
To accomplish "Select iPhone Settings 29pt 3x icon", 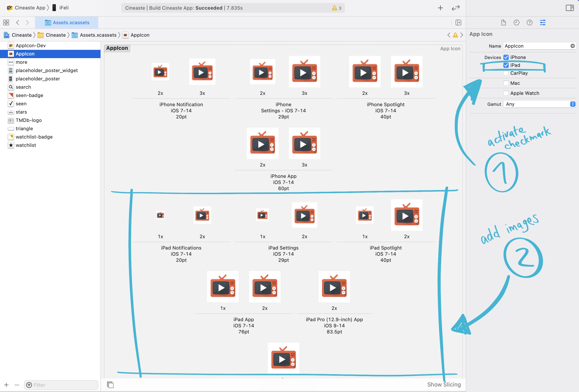I will (304, 72).
